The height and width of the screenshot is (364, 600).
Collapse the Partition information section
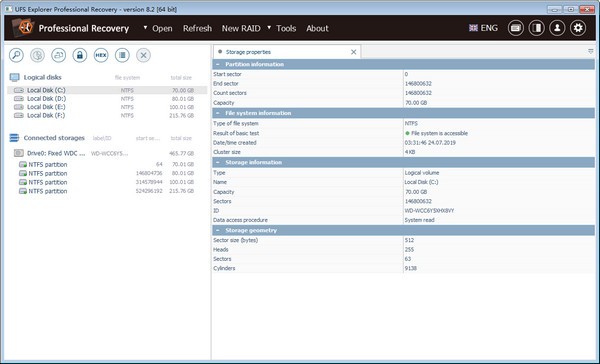pyautogui.click(x=218, y=64)
